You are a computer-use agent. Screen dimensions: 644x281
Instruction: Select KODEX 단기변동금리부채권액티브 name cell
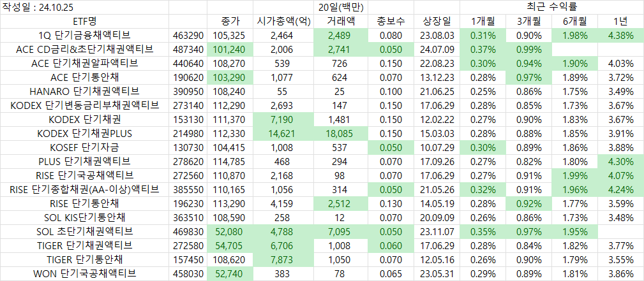point(84,105)
